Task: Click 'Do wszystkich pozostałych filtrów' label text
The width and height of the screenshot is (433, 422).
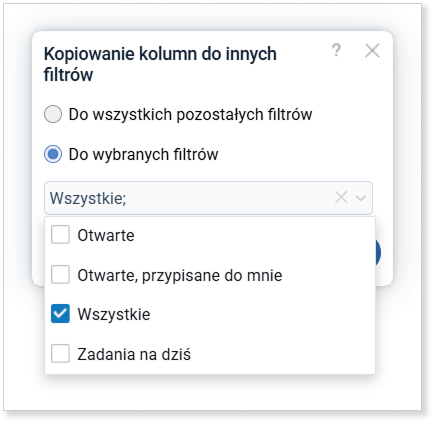Action: point(190,114)
